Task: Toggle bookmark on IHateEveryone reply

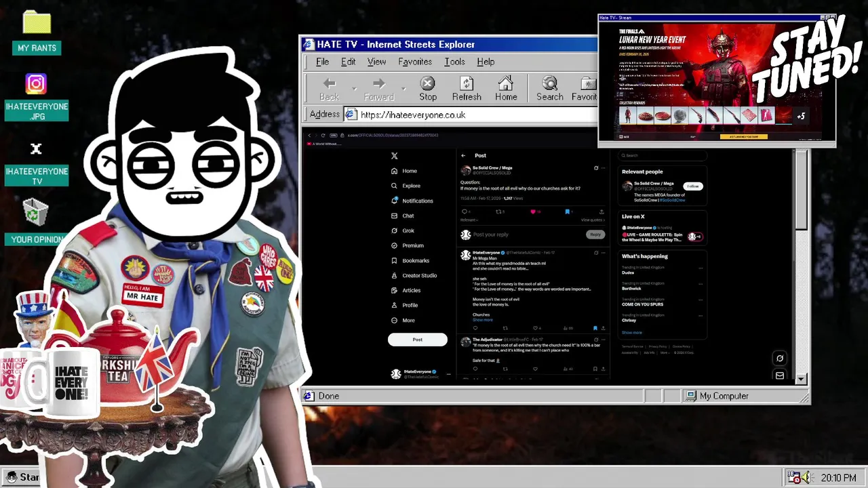Action: coord(595,328)
